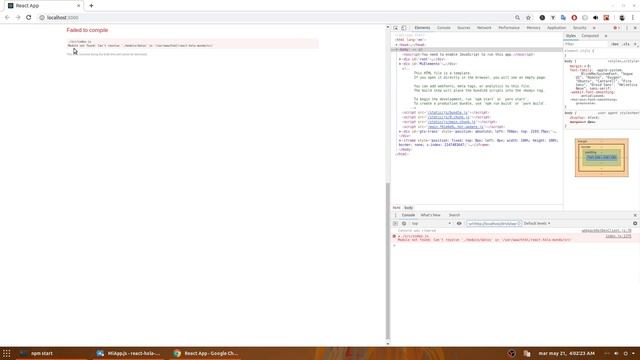
Task: Switch to the DevTools Security tab
Action: coord(580,28)
